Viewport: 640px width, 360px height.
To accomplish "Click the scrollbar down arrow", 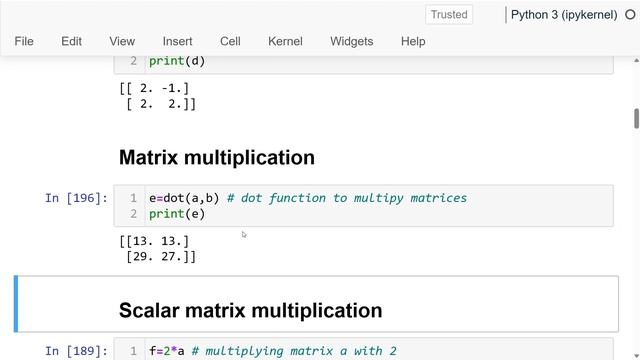I will click(636, 356).
